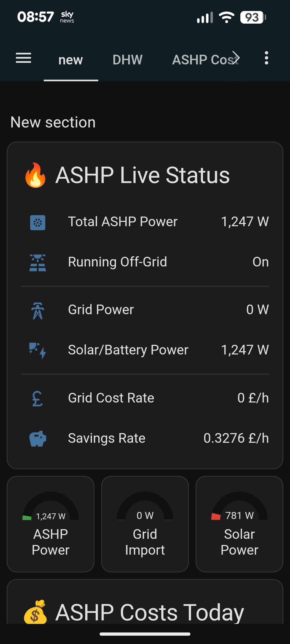This screenshot has height=644, width=290.
Task: Open Running Off-Grid entity details
Action: tap(118, 262)
